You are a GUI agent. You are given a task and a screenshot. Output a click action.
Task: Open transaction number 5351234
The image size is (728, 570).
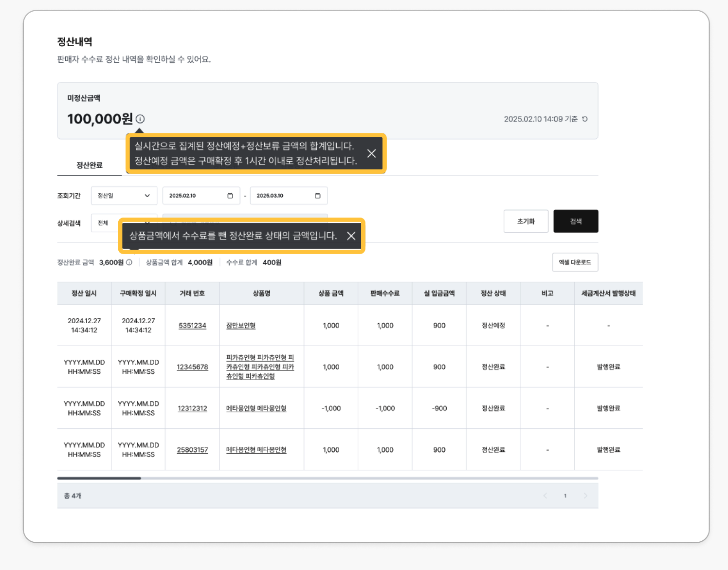pyautogui.click(x=192, y=326)
